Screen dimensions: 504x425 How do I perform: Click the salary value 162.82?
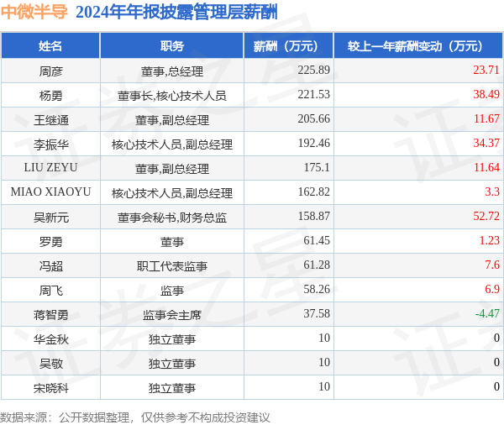click(x=313, y=192)
